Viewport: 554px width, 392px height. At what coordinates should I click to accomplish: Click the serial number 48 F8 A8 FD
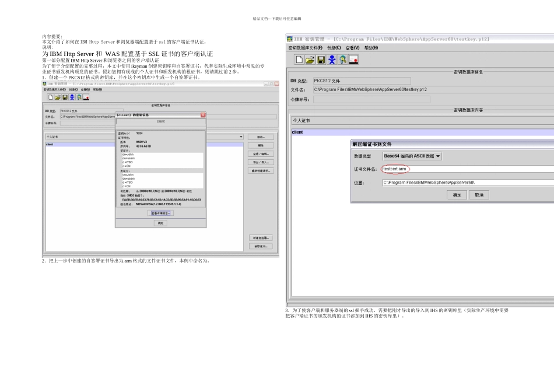pos(143,146)
